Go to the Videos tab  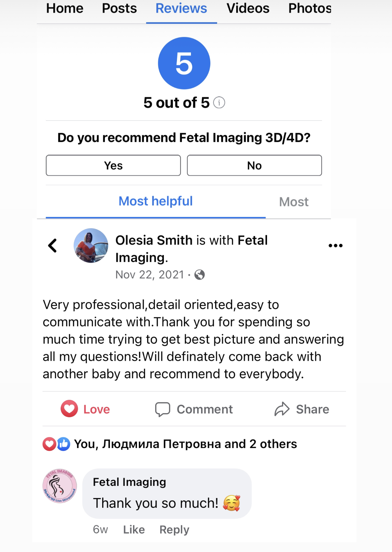248,8
